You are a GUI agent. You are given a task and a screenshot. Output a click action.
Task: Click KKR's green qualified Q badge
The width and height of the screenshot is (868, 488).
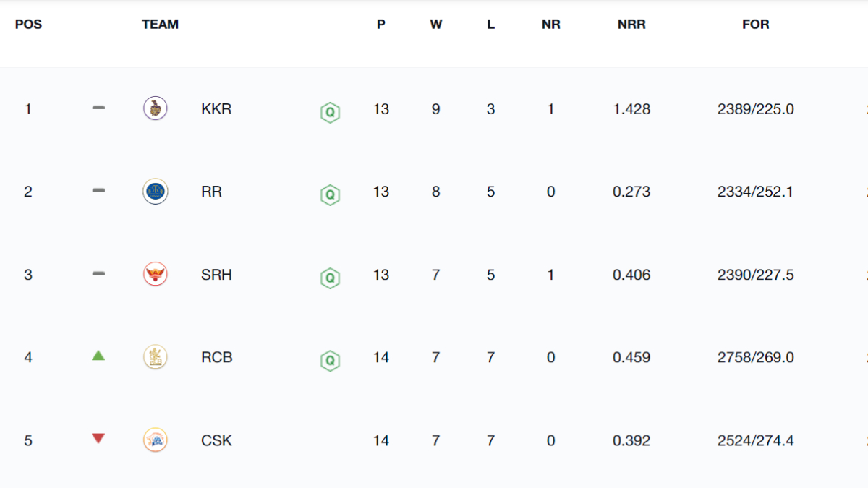330,112
